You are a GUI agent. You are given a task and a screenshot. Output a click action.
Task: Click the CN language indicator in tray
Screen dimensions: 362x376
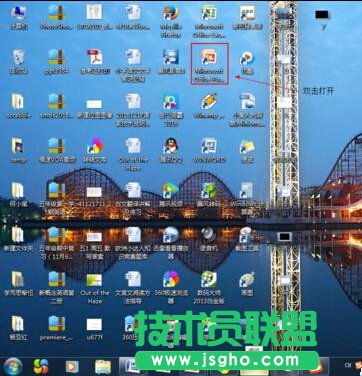click(348, 365)
